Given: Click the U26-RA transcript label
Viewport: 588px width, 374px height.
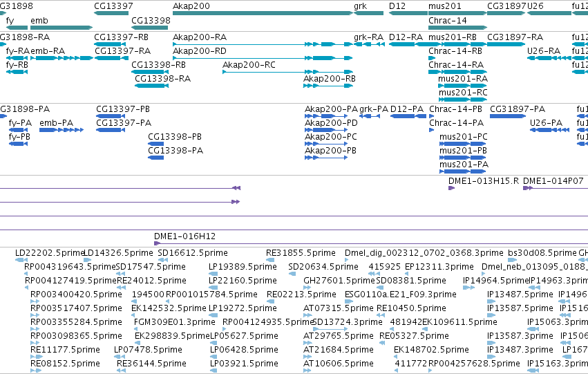Looking at the screenshot, I should (544, 51).
